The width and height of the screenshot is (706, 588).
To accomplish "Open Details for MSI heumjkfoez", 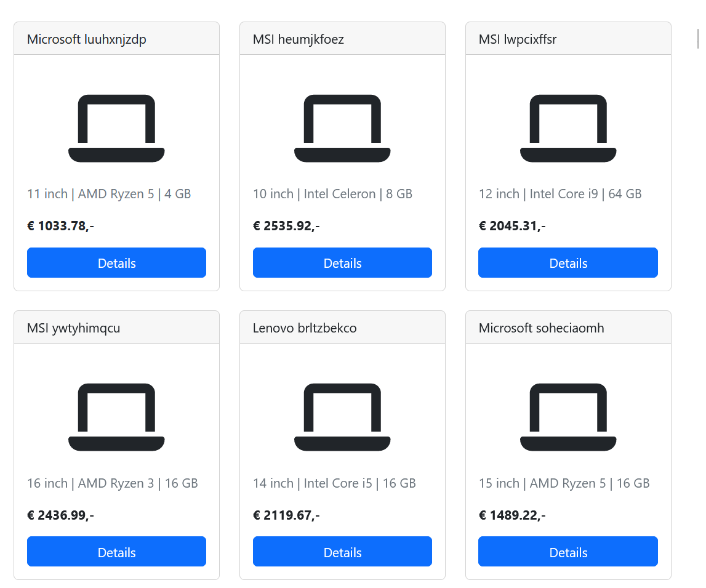I will 342,263.
